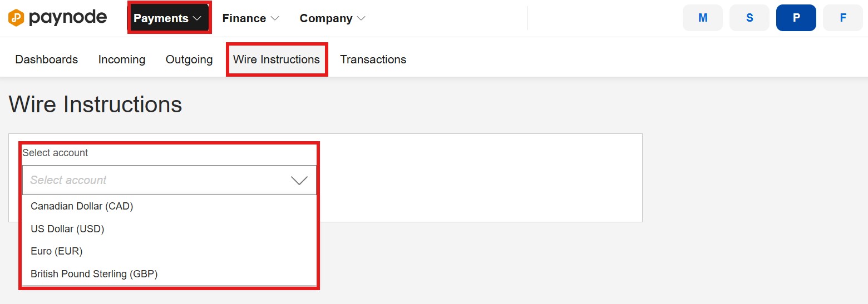The width and height of the screenshot is (868, 304).
Task: Go to the Dashboards tab
Action: (x=47, y=59)
